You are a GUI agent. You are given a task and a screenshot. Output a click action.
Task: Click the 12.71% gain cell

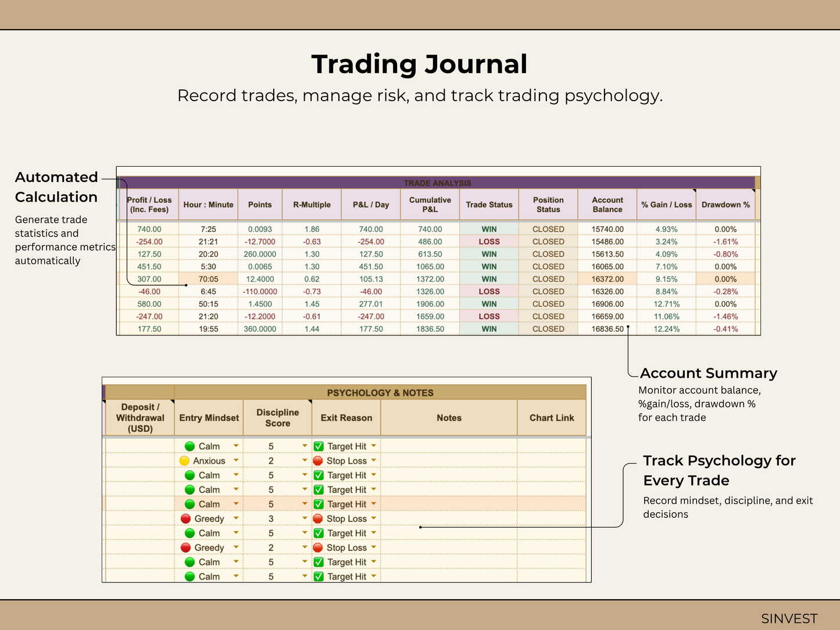[666, 304]
